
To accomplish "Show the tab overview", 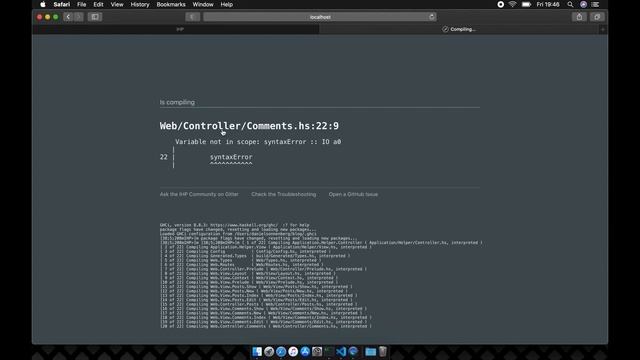I will coord(597,17).
